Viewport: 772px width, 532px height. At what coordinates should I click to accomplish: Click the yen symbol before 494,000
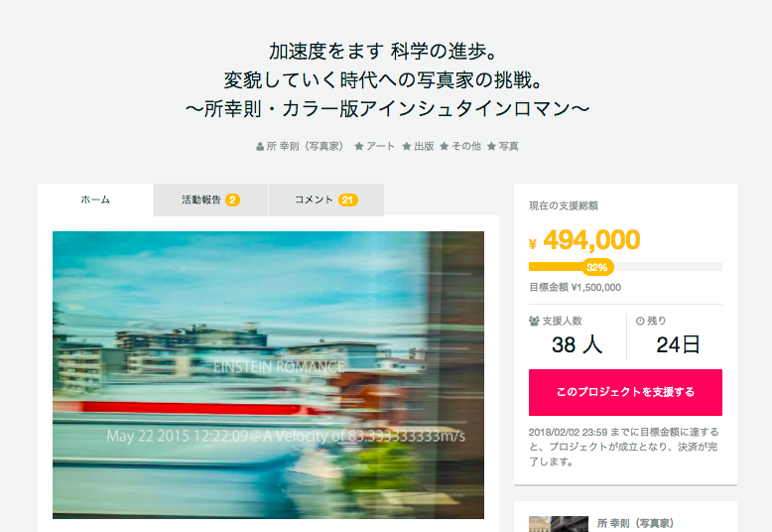click(x=532, y=244)
